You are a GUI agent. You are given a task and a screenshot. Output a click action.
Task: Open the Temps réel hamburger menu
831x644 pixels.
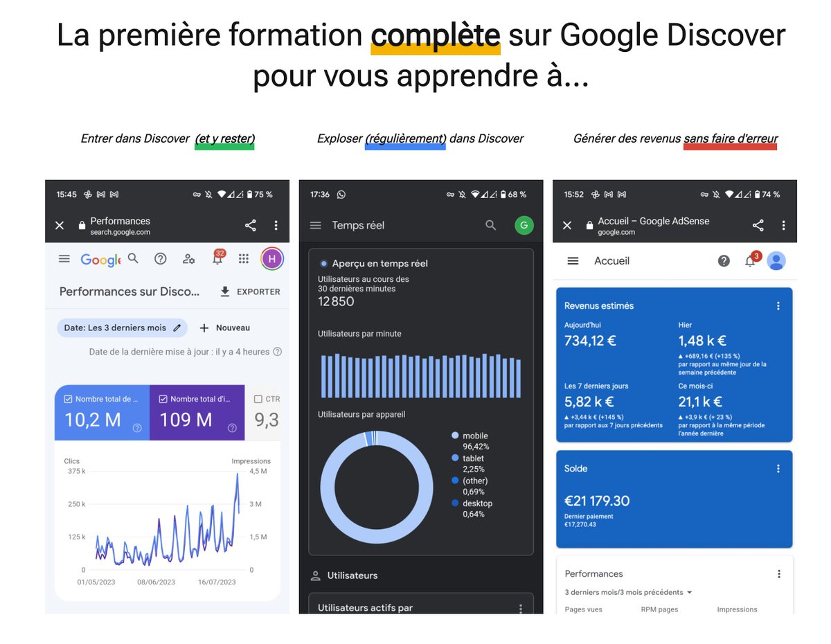pos(316,225)
